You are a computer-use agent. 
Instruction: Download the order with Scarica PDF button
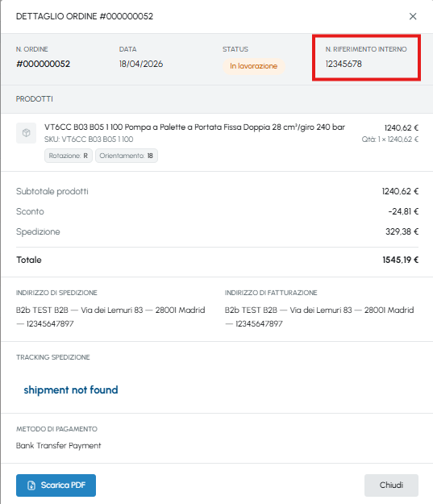tap(56, 485)
